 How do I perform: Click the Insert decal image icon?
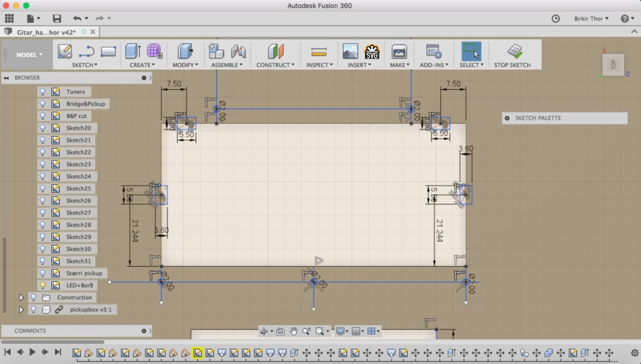[350, 51]
